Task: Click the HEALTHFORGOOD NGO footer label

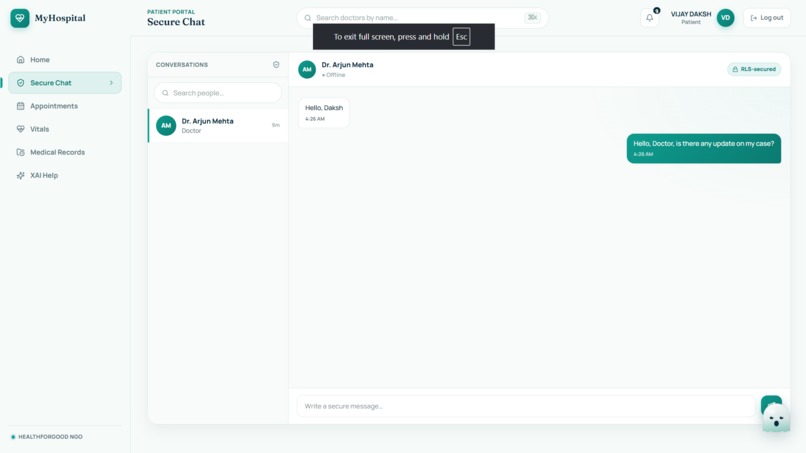Action: 50,437
